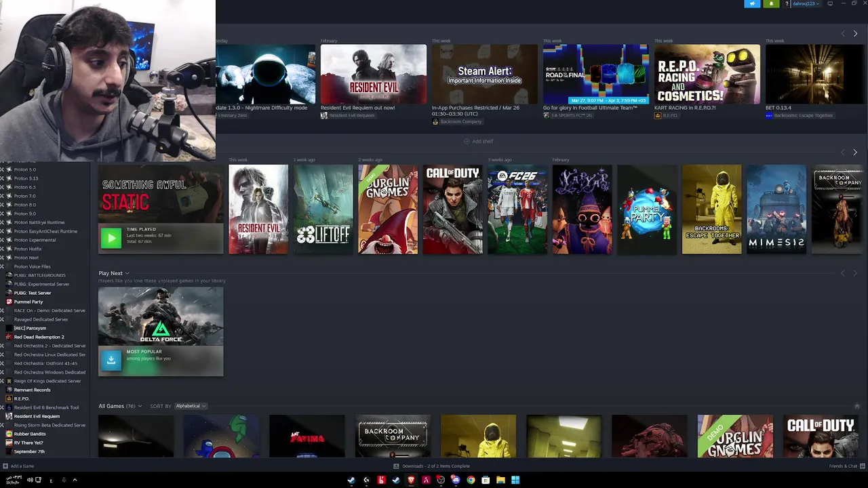Open Fatima game tile in All Games

pos(307,436)
